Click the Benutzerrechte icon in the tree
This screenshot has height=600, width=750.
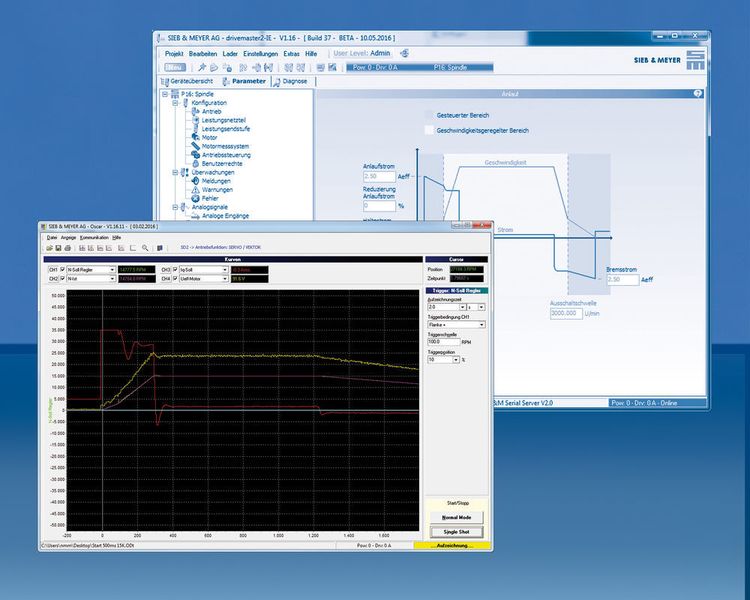coord(195,164)
